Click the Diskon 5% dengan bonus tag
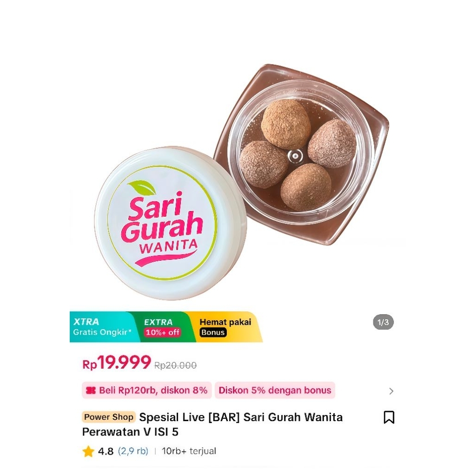The height and width of the screenshot is (476, 476). (x=275, y=390)
